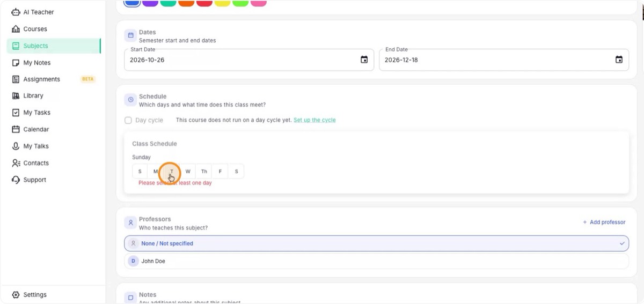Click Add professor

click(x=604, y=222)
